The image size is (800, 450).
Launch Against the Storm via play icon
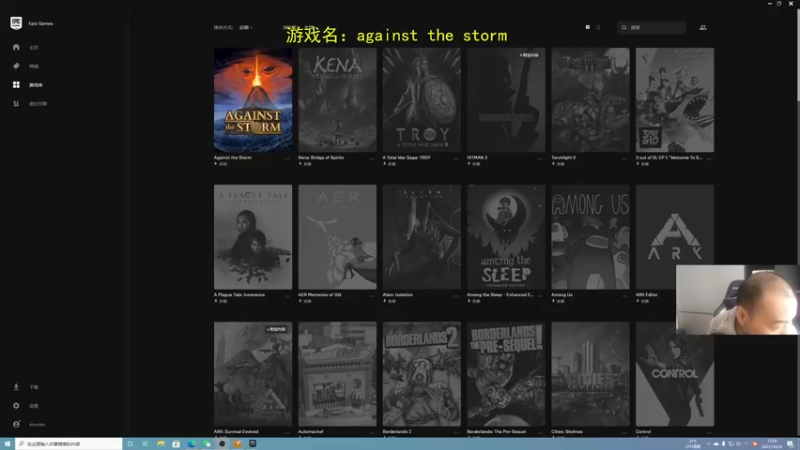(x=216, y=164)
